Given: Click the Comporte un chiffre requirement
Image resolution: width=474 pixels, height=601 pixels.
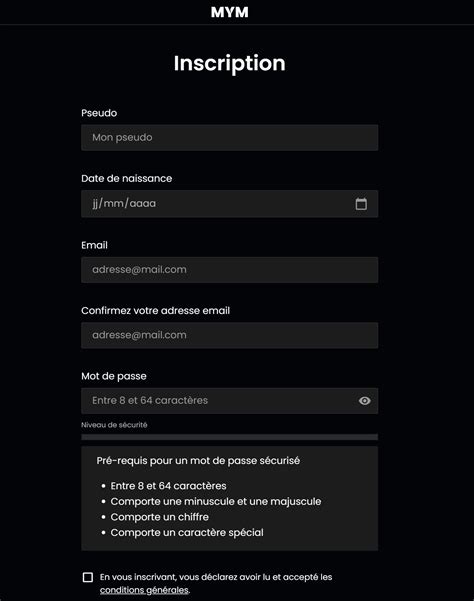Looking at the screenshot, I should click(160, 517).
